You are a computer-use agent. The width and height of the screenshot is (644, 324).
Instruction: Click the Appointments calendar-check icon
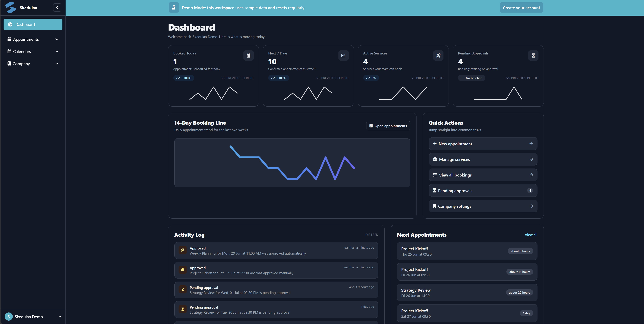[x=10, y=39]
